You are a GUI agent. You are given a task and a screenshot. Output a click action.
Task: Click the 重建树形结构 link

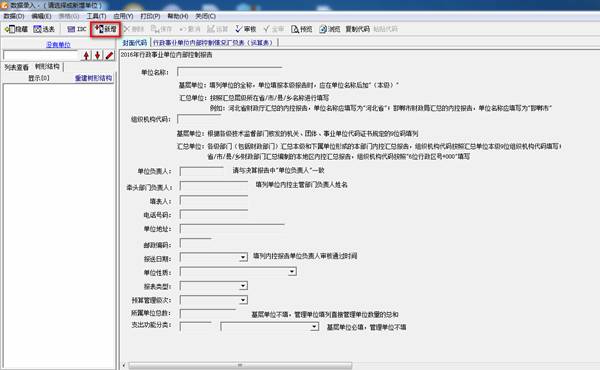93,78
